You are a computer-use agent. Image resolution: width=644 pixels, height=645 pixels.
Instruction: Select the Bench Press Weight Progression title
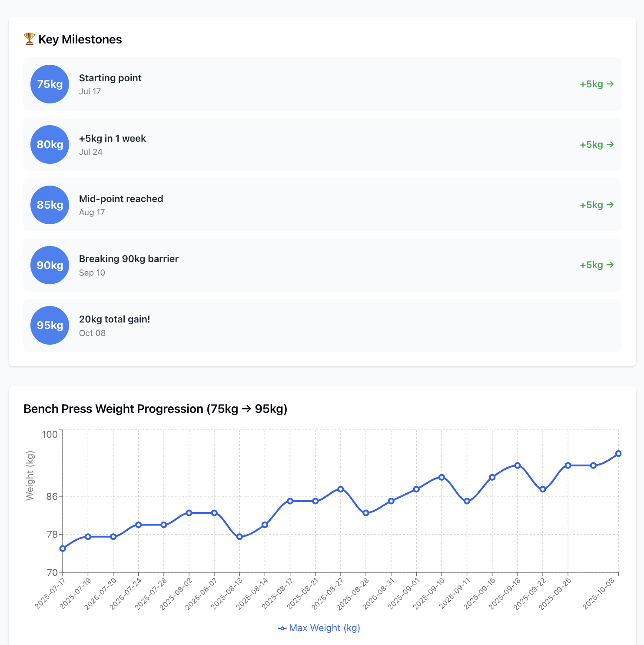156,409
